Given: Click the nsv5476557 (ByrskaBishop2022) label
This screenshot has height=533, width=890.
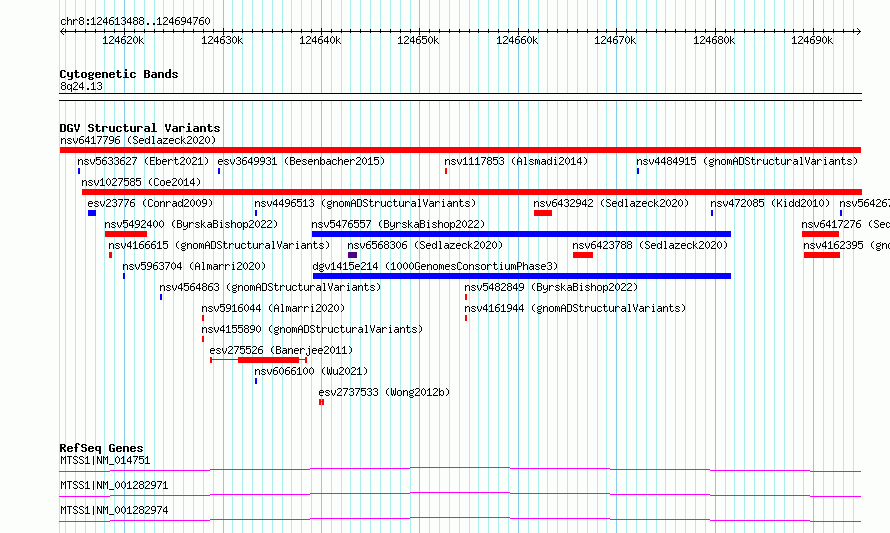Looking at the screenshot, I should click(398, 224).
